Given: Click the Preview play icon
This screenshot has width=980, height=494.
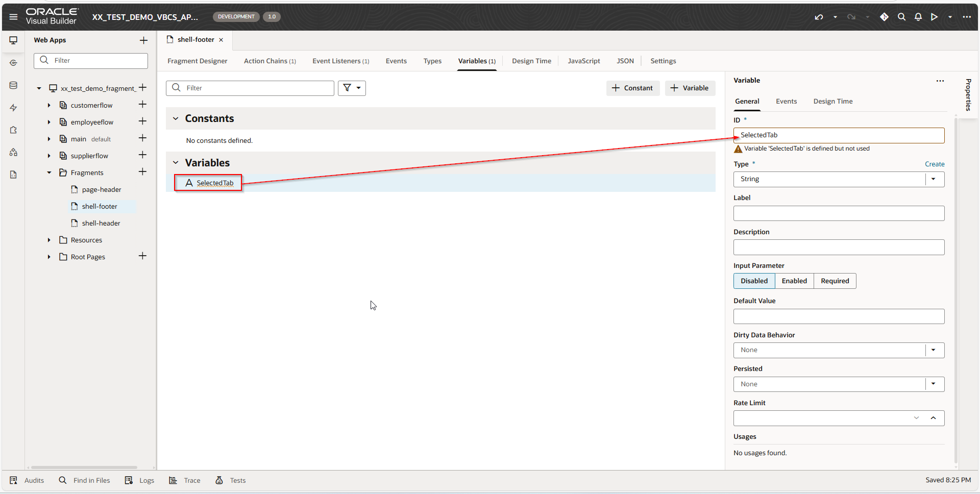Looking at the screenshot, I should click(x=934, y=17).
